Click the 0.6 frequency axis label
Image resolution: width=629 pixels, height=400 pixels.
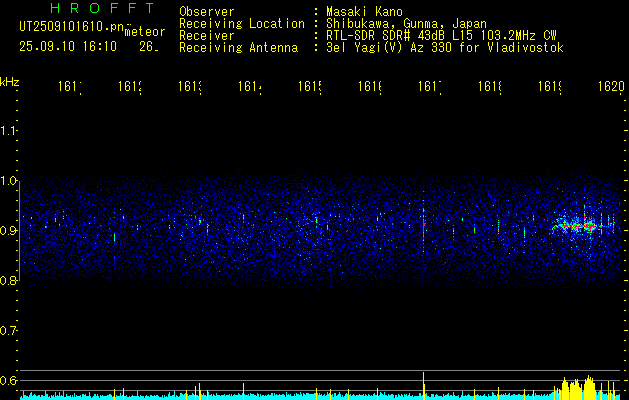pyautogui.click(x=8, y=380)
